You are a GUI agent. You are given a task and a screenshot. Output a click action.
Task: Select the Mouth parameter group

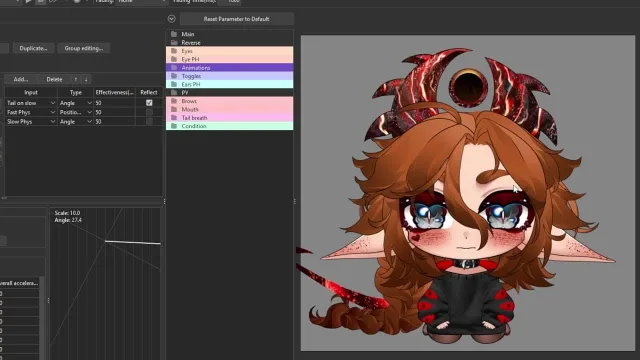[229, 109]
